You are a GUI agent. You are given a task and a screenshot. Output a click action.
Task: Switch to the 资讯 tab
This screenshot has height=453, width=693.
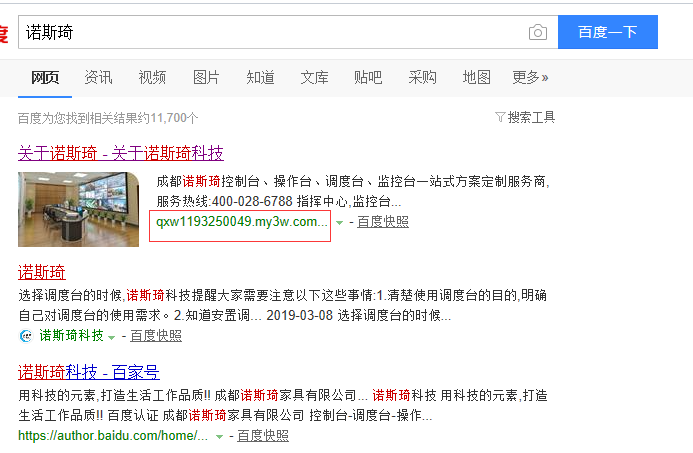98,77
